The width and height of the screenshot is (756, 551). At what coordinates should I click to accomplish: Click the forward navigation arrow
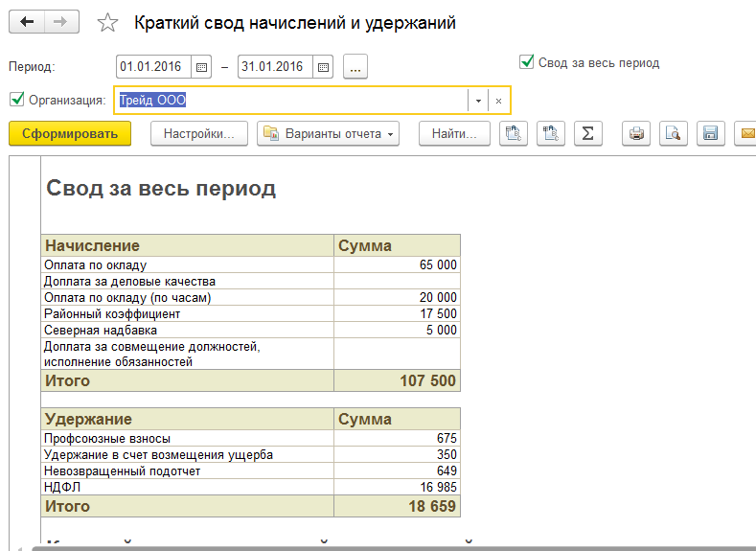pyautogui.click(x=61, y=22)
